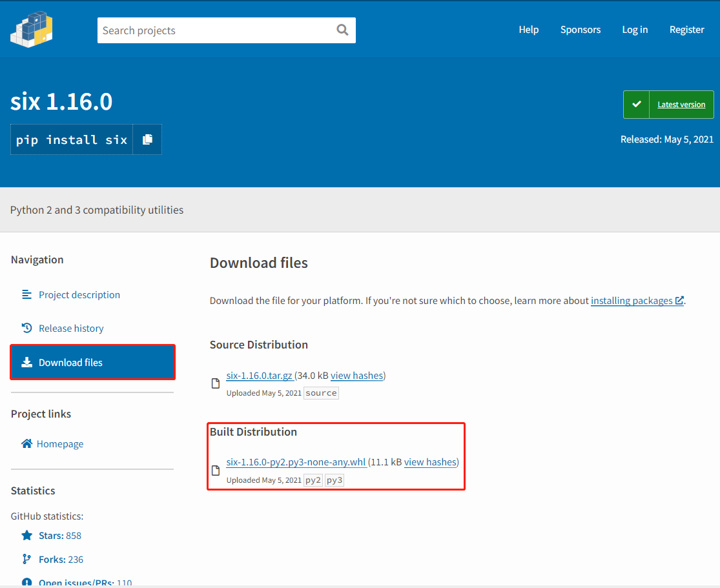Download six-1.16.0-py2.py3-none-any.whl file

click(x=296, y=462)
